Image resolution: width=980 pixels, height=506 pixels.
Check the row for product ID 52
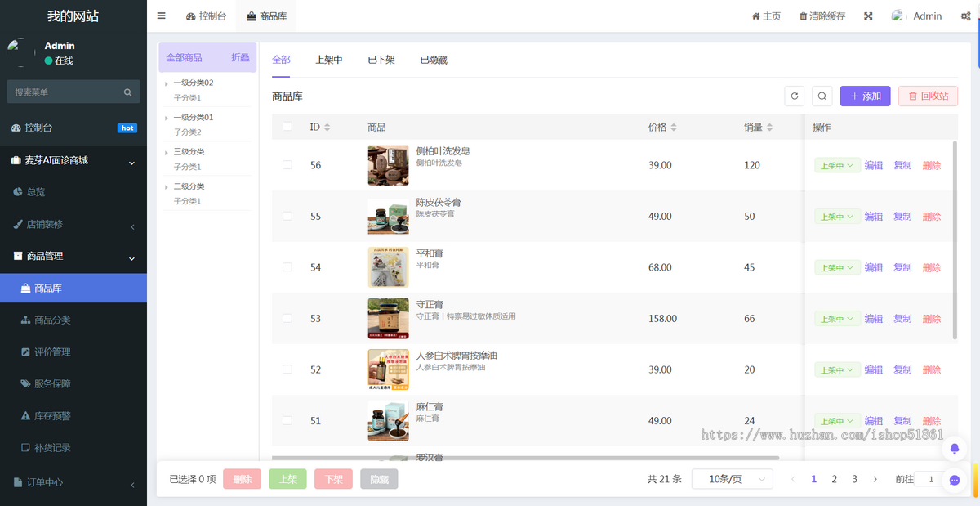[287, 369]
